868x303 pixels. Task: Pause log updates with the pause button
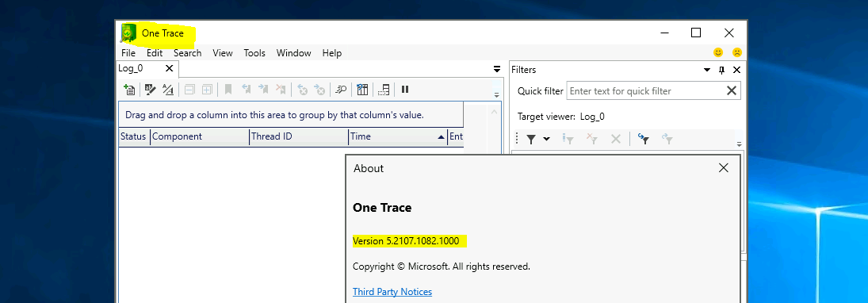point(405,89)
